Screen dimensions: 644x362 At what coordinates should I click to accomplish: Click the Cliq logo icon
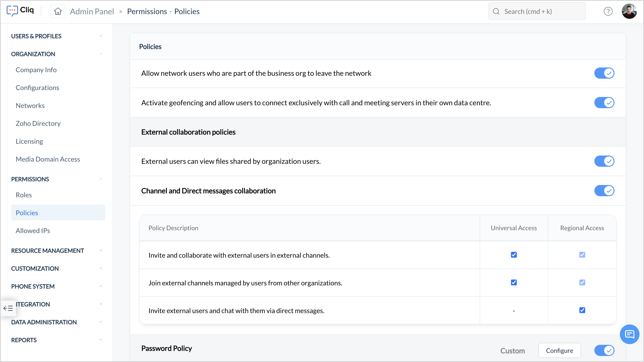click(x=12, y=11)
